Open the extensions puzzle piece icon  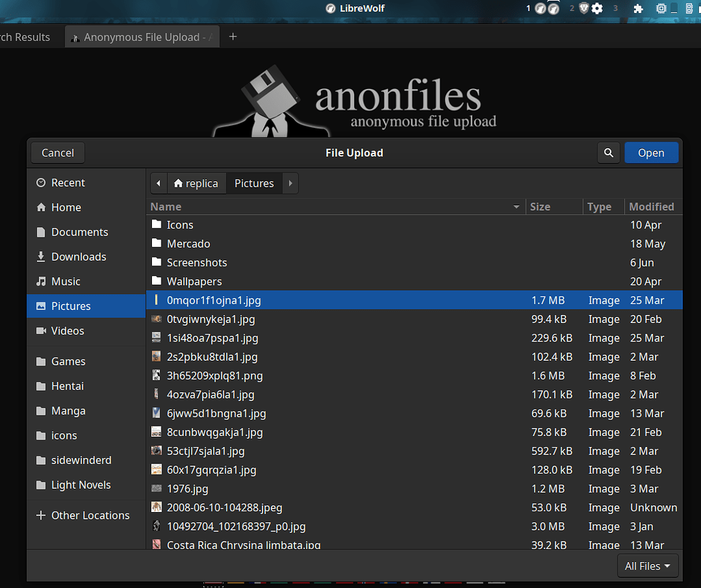(x=637, y=9)
